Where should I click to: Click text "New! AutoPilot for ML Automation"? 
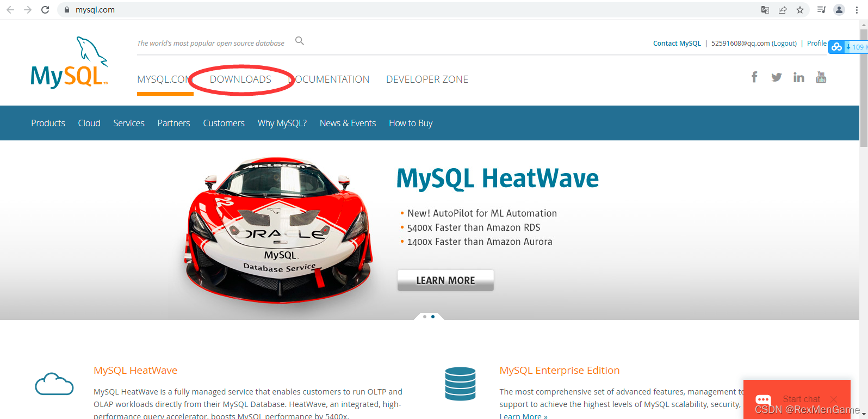coord(482,213)
